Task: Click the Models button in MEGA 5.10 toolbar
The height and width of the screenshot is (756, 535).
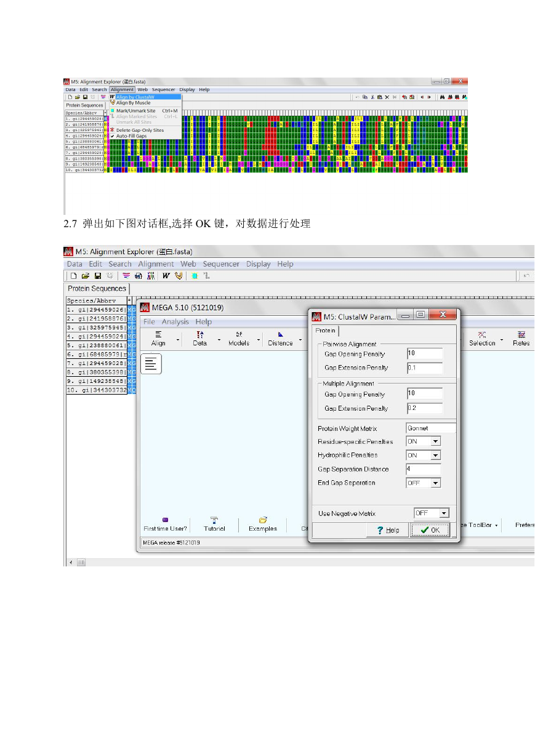Action: (x=239, y=339)
